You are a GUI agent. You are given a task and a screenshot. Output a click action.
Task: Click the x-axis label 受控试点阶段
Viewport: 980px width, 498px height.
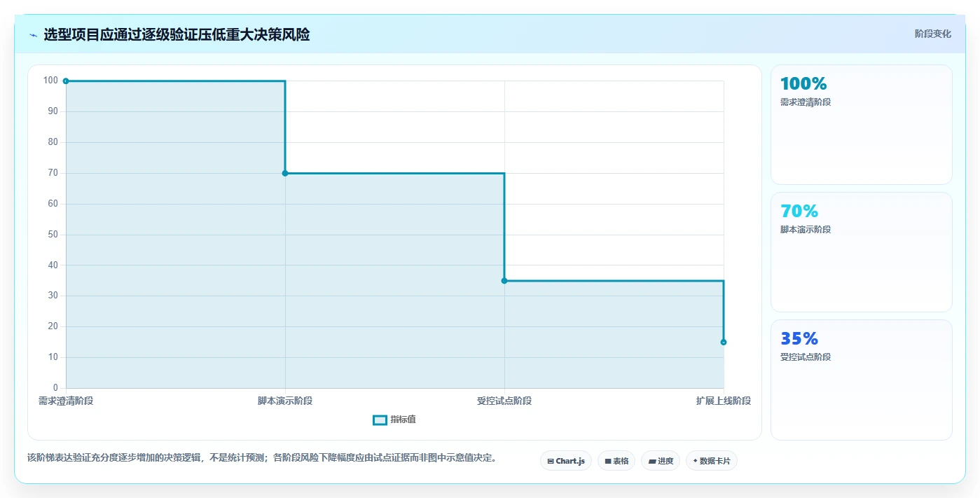[x=504, y=401]
